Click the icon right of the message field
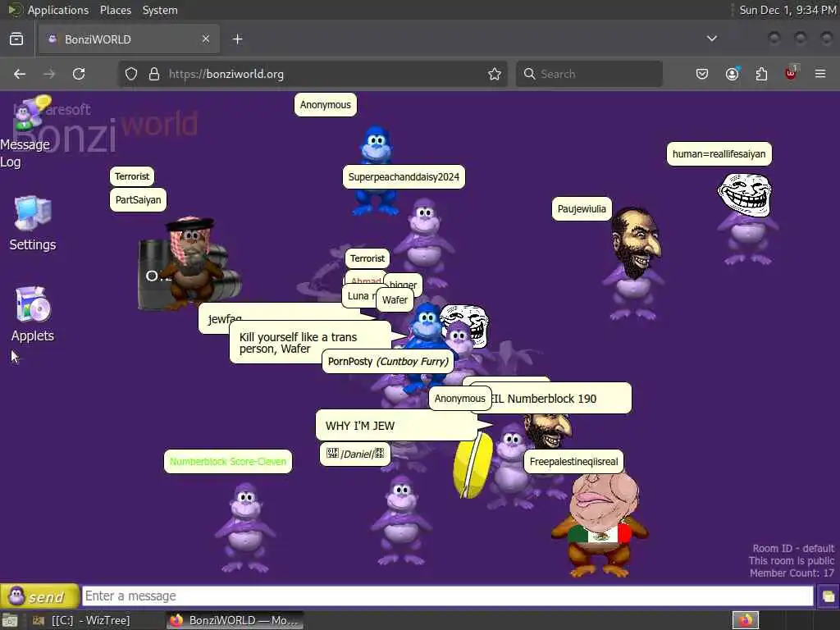Image resolution: width=840 pixels, height=630 pixels. (828, 596)
